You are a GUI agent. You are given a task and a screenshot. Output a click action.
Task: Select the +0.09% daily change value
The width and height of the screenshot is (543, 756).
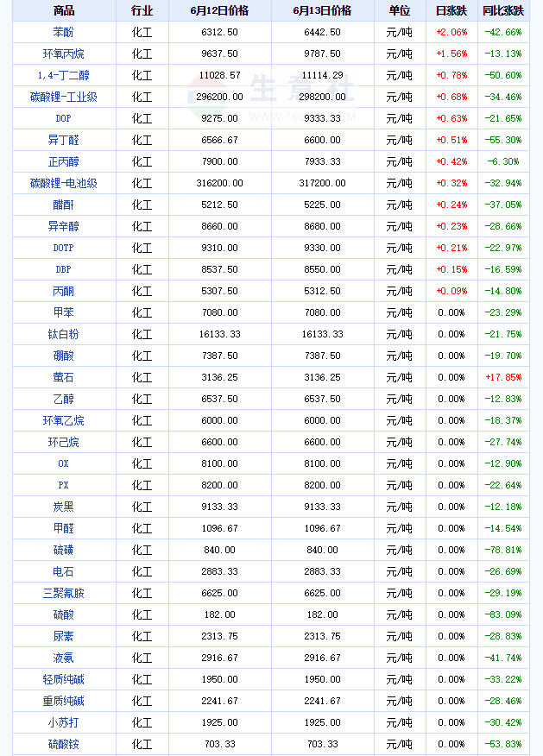pyautogui.click(x=451, y=291)
